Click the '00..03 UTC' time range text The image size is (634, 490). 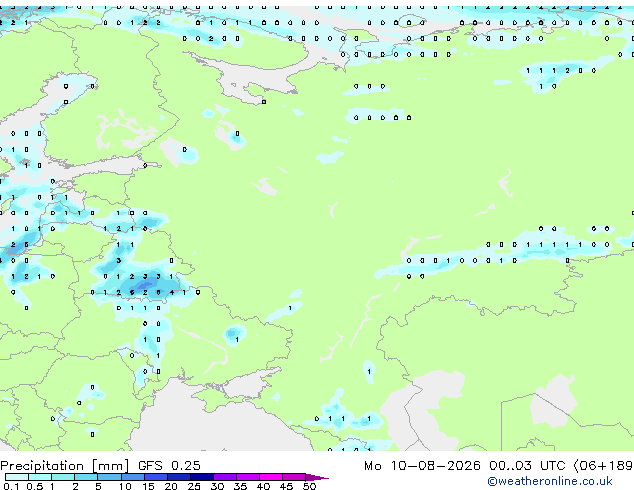tap(527, 465)
